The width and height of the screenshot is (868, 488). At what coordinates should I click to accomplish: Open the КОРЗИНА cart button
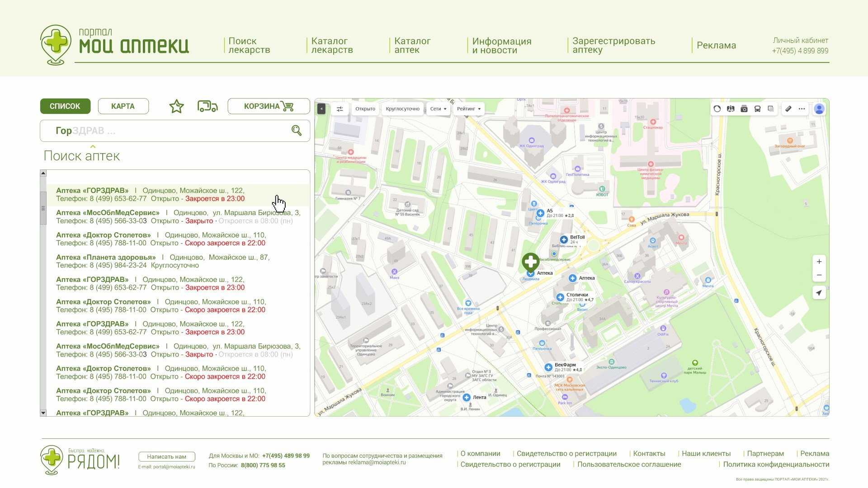tap(269, 106)
